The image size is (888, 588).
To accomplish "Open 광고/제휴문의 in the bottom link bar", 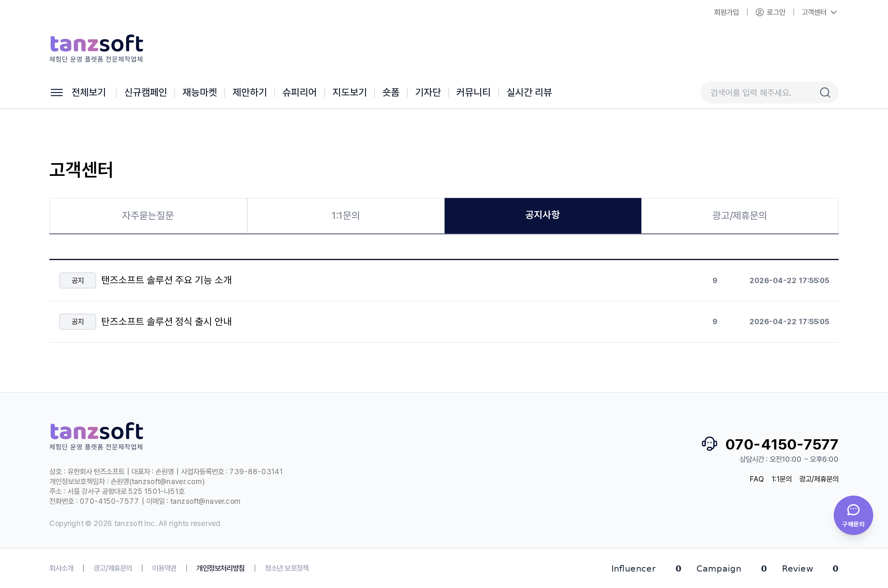I will click(113, 568).
